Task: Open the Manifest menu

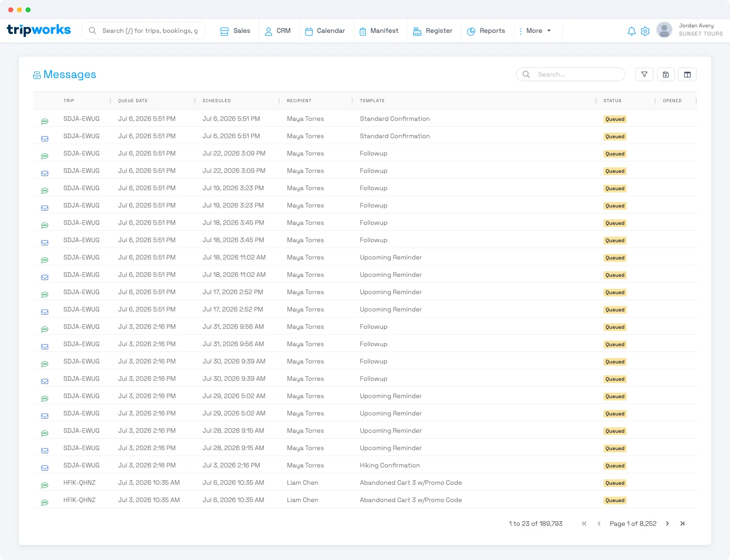Action: coord(379,31)
